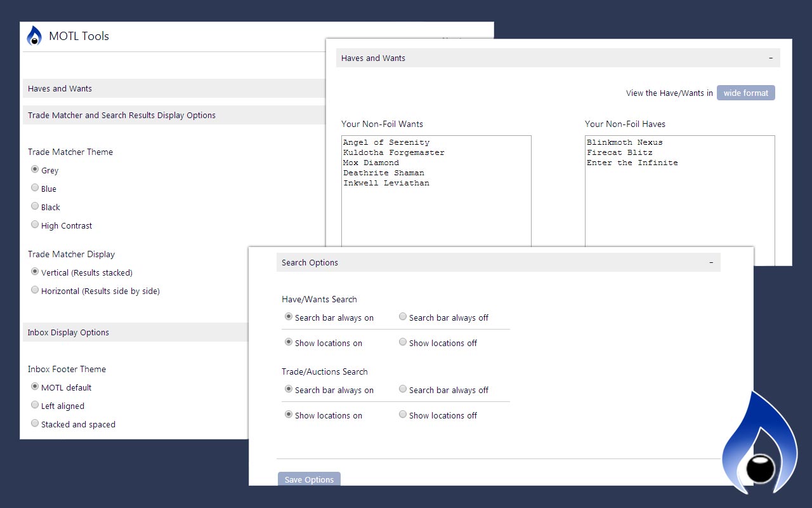Image resolution: width=812 pixels, height=508 pixels.
Task: Select the Black trade matcher theme
Action: [35, 206]
